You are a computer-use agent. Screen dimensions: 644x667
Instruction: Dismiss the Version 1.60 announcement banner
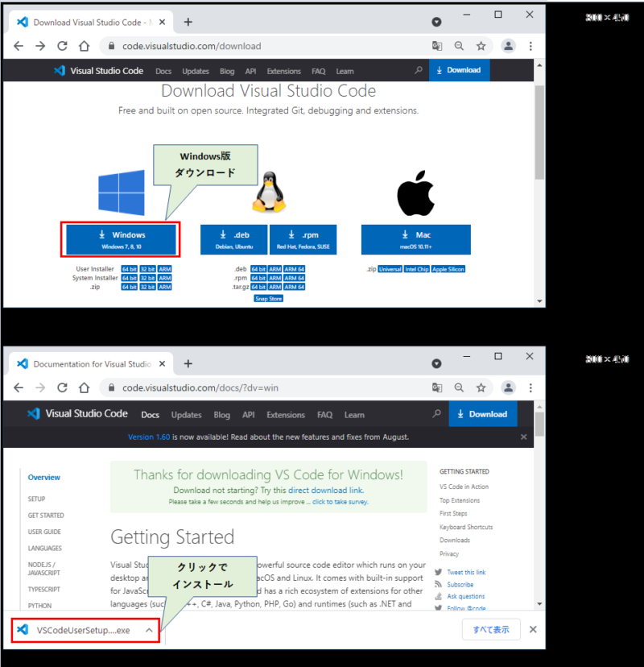(523, 437)
